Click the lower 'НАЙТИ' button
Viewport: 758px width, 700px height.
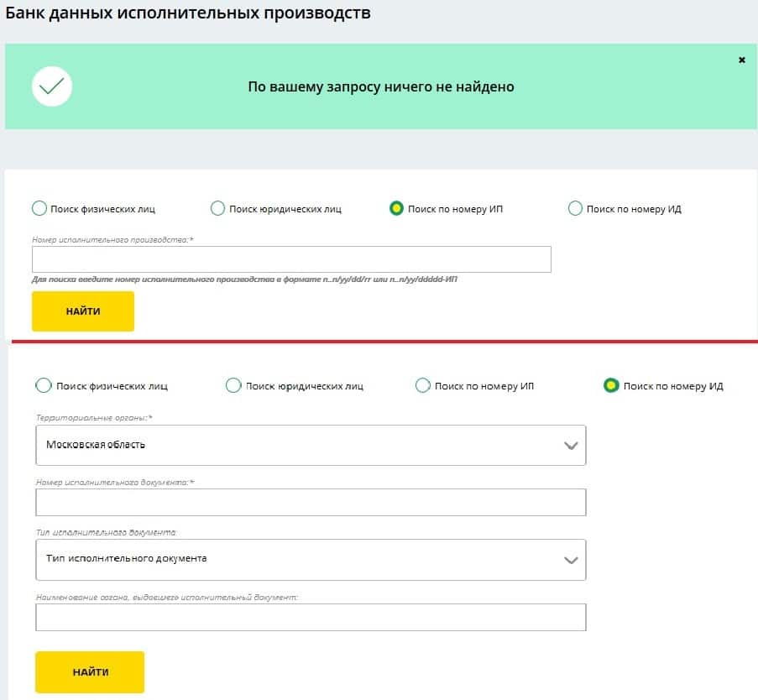pyautogui.click(x=90, y=672)
